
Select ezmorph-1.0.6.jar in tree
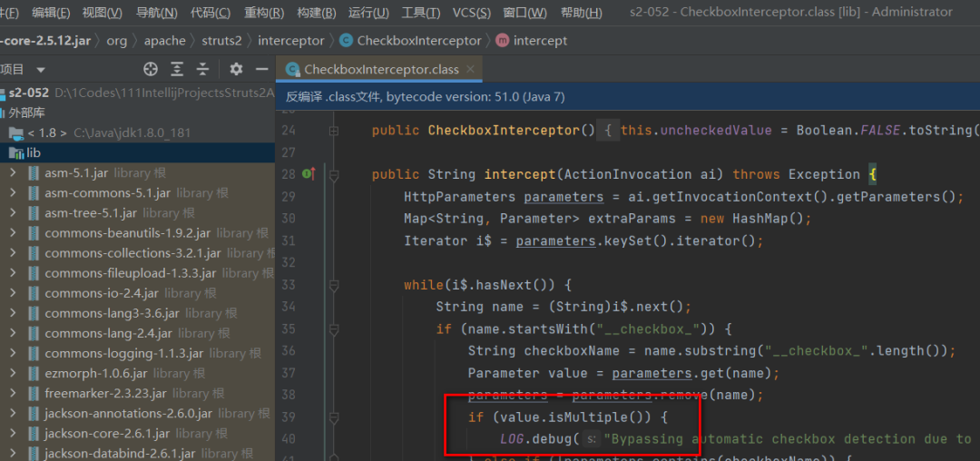138,373
